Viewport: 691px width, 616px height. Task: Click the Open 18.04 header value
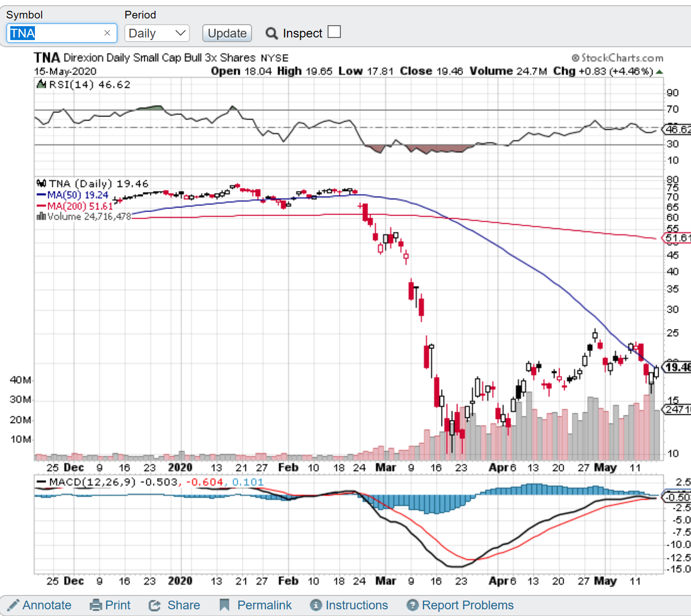(x=241, y=71)
